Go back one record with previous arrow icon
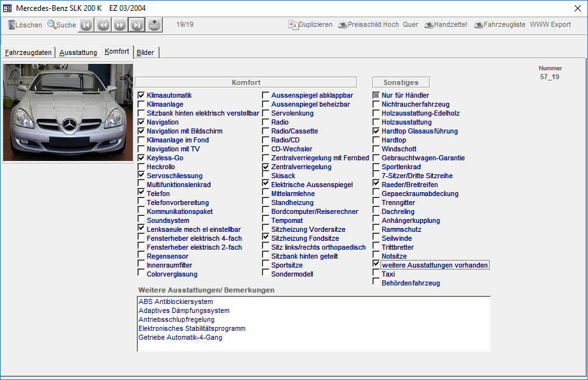This screenshot has height=380, width=588. (103, 25)
